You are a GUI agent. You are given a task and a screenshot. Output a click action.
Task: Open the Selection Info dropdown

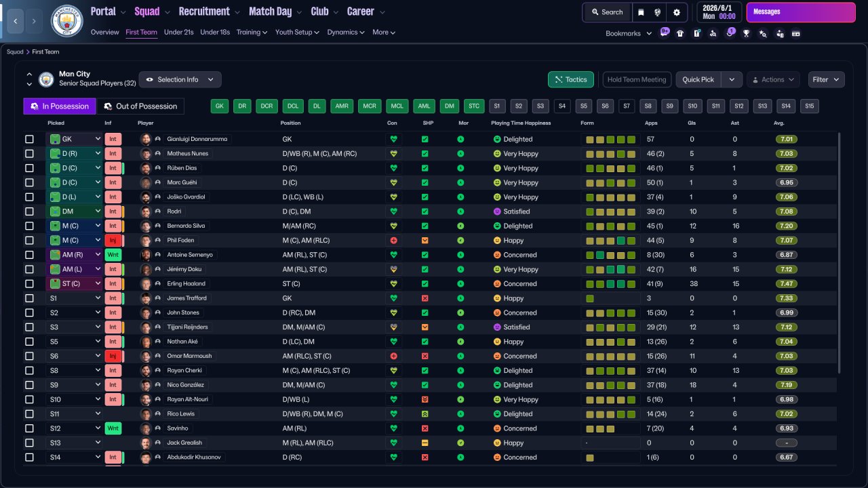[180, 79]
